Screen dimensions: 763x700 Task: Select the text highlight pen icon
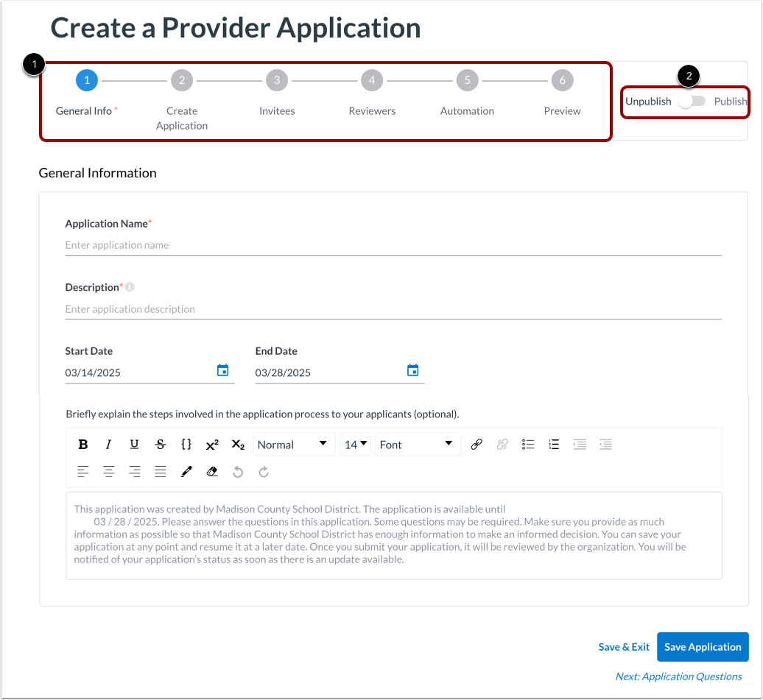point(186,472)
